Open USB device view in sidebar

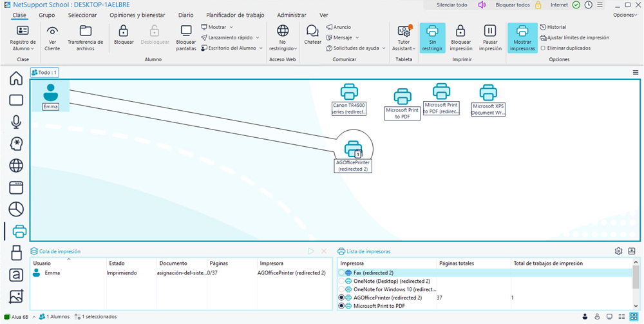point(16,253)
